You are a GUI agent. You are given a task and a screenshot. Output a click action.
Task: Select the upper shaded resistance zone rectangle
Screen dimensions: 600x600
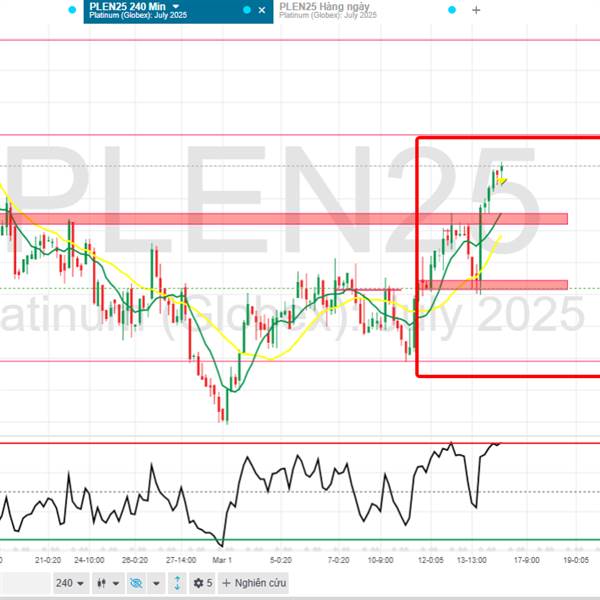pyautogui.click(x=284, y=219)
